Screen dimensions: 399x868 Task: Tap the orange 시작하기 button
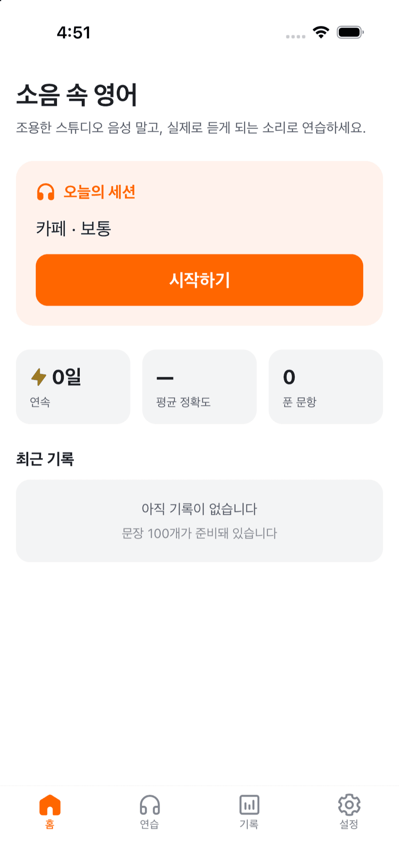pos(199,280)
